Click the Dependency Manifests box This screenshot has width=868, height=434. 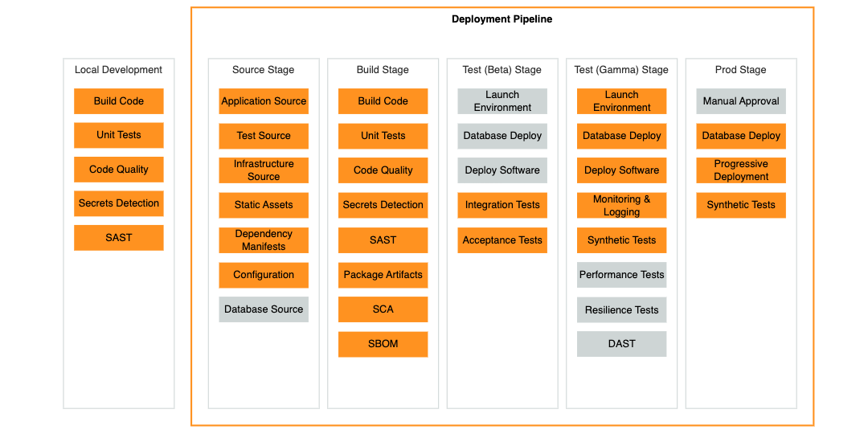[x=264, y=240]
